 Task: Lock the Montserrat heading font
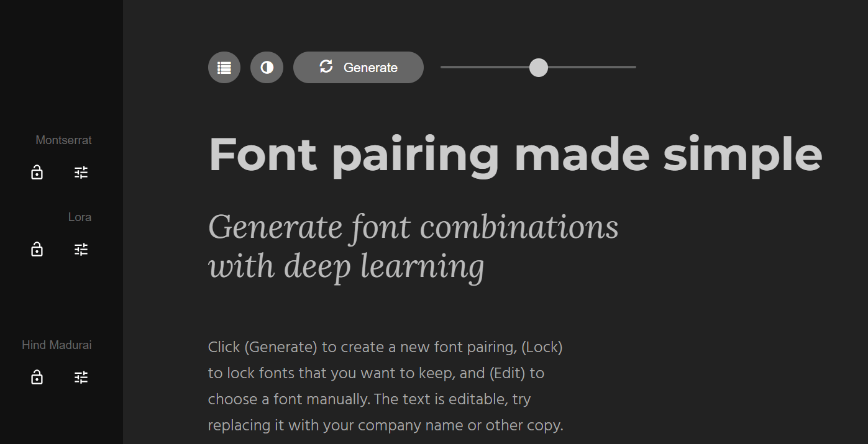coord(37,173)
